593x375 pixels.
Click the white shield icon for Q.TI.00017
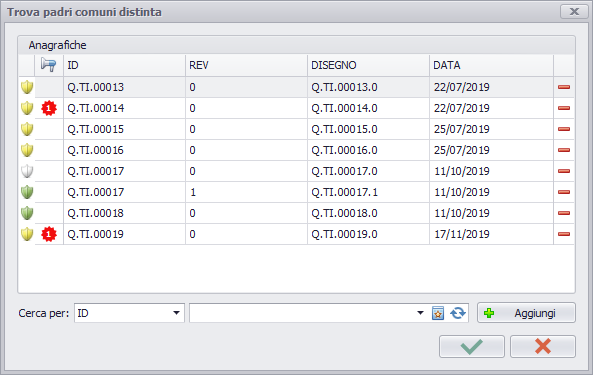(27, 171)
